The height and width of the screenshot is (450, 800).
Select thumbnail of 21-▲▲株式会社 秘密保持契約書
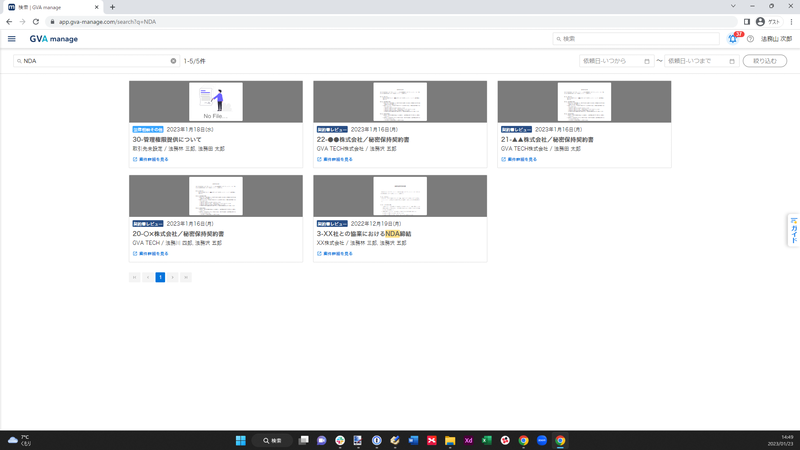click(584, 102)
